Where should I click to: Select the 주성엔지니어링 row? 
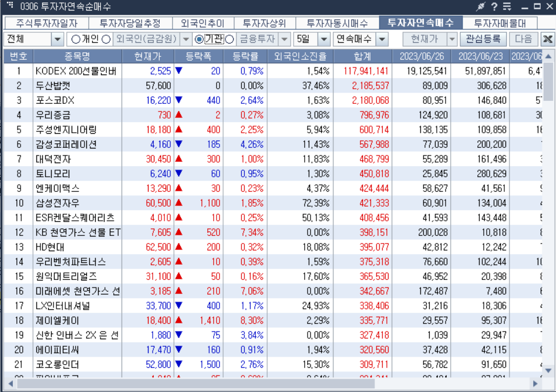[x=273, y=130]
